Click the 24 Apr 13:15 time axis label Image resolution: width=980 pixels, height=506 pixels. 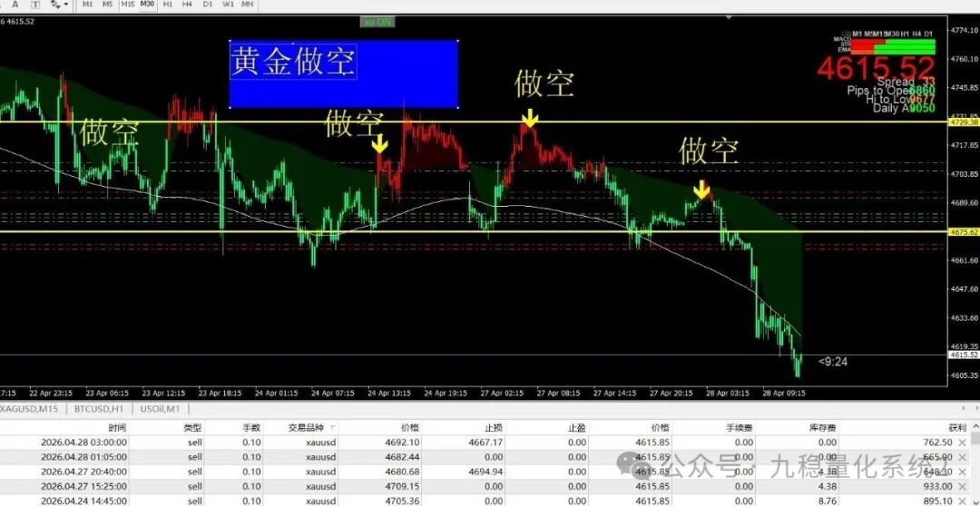[390, 394]
